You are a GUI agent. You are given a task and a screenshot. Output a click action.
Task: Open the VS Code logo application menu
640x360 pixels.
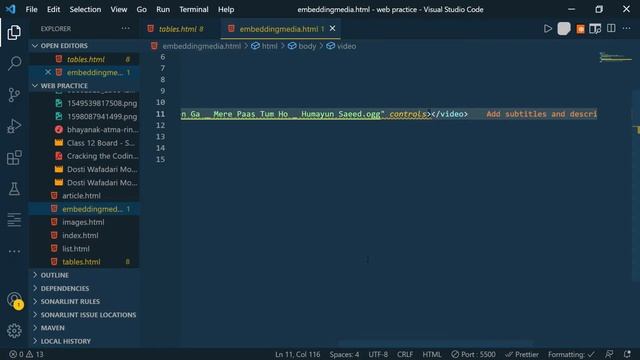[11, 9]
